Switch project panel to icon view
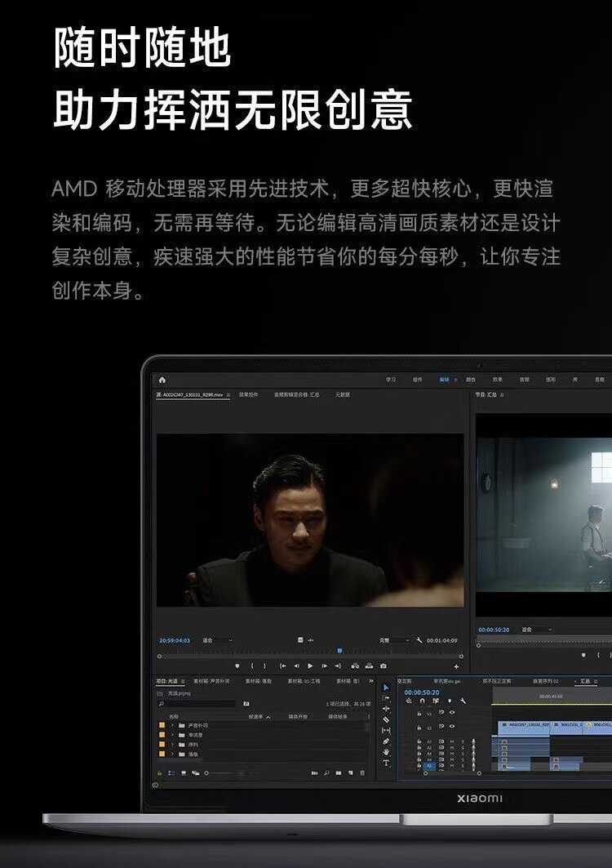 tap(184, 772)
